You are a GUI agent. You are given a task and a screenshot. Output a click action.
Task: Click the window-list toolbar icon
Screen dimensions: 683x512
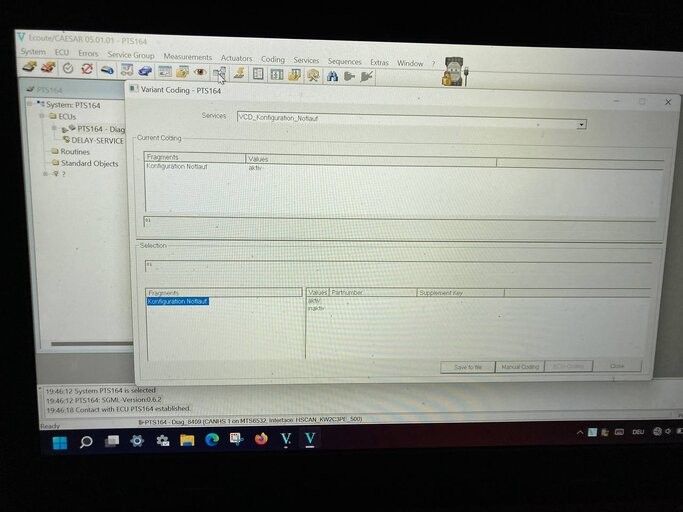pyautogui.click(x=165, y=71)
